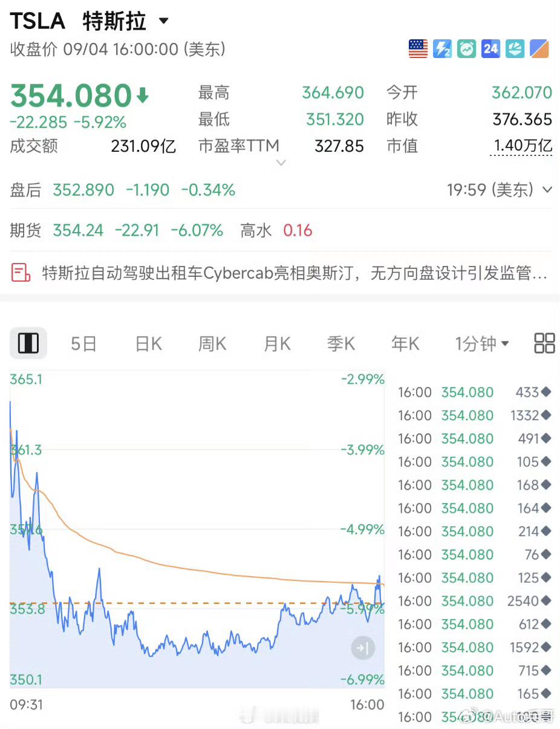Open the Cybercab news headline
The height and width of the screenshot is (729, 560).
click(295, 274)
